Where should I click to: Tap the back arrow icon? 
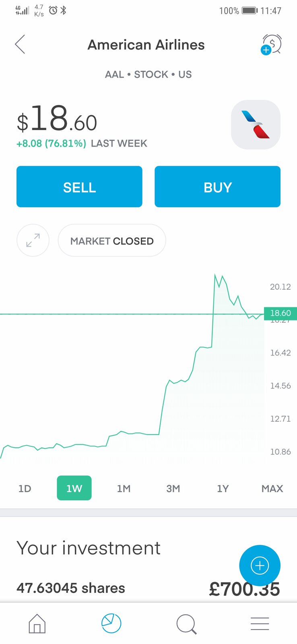tap(20, 44)
